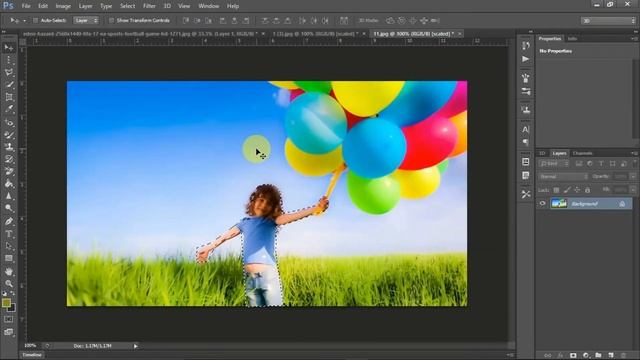Viewport: 640px width, 360px height.
Task: Open the Filter menu
Action: click(x=149, y=6)
